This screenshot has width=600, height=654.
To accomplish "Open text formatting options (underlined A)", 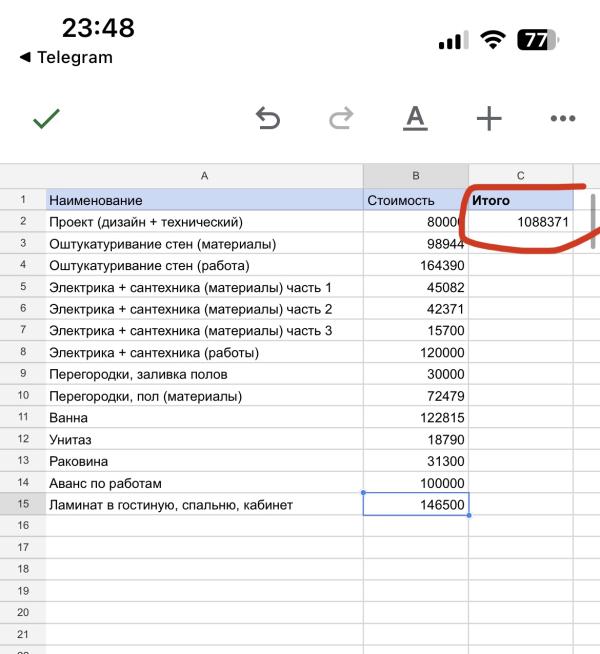I will click(415, 119).
